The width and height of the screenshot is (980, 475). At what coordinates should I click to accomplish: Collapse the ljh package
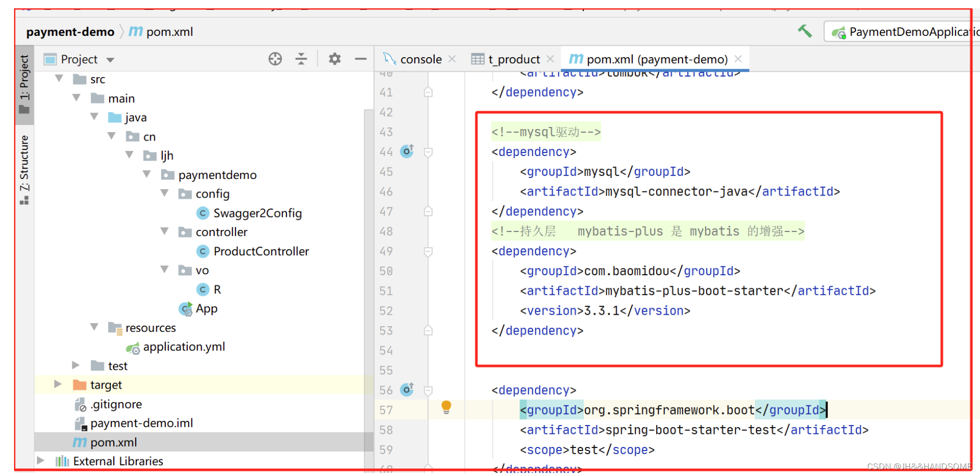point(129,155)
